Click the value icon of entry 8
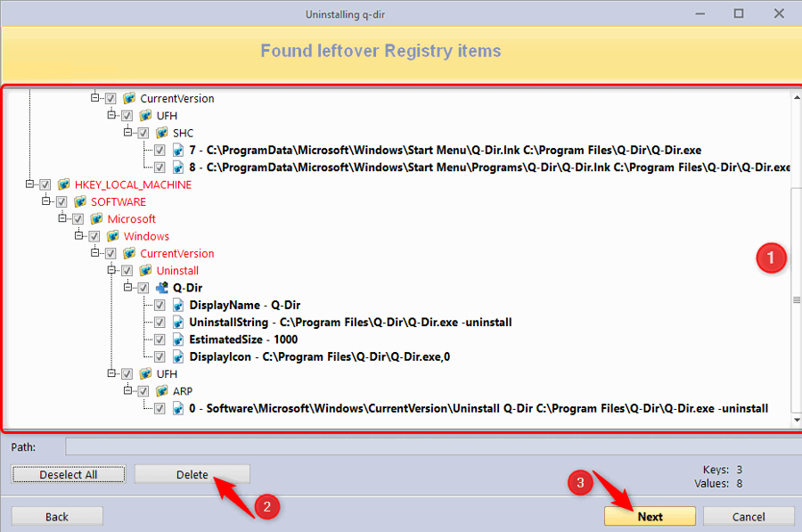Image resolution: width=802 pixels, height=532 pixels. coord(178,168)
